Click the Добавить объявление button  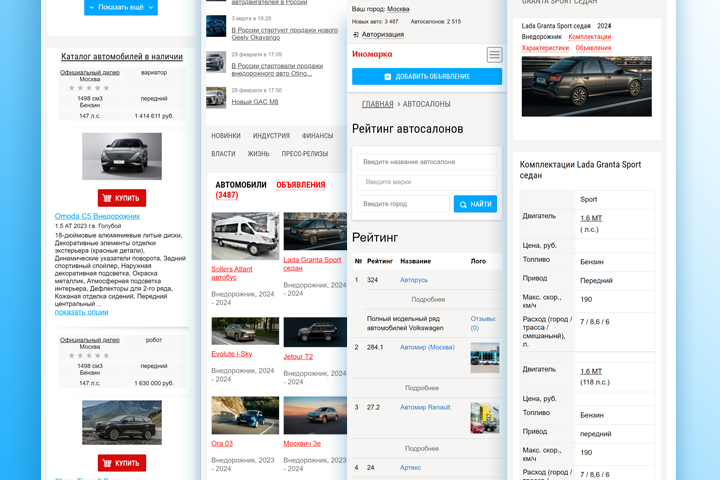pyautogui.click(x=427, y=76)
